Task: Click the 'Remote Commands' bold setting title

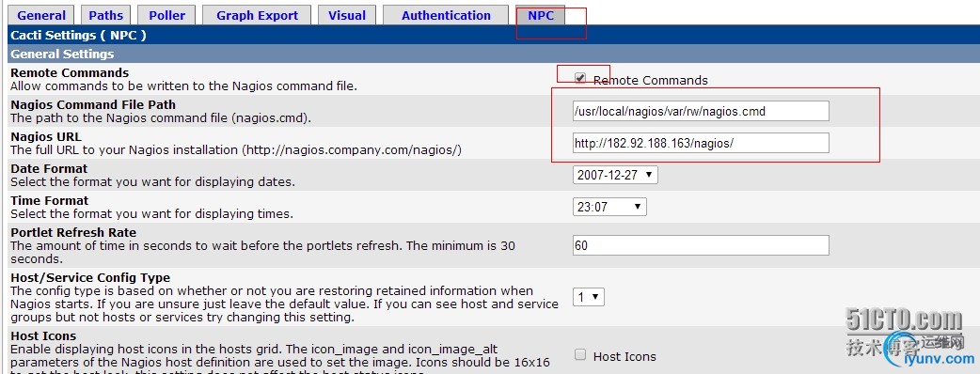Action: [70, 73]
